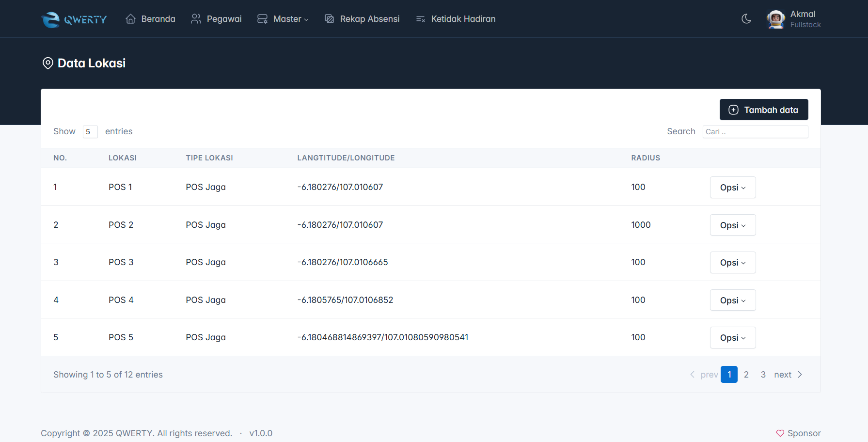Click the Akmal Fullstack user name
868x442 pixels.
point(805,19)
